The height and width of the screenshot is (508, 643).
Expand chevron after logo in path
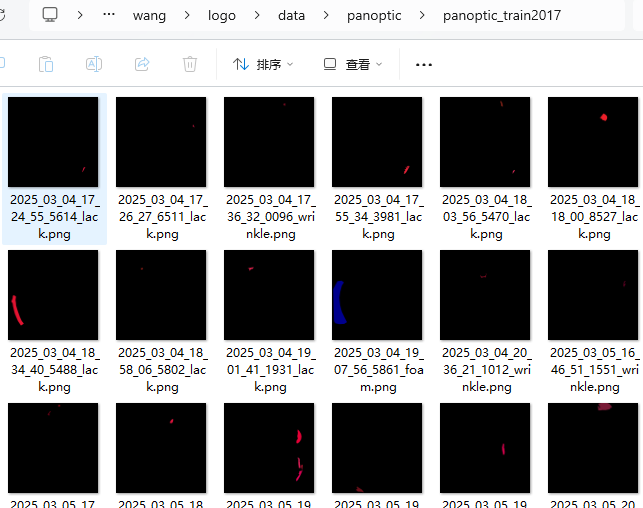click(257, 15)
